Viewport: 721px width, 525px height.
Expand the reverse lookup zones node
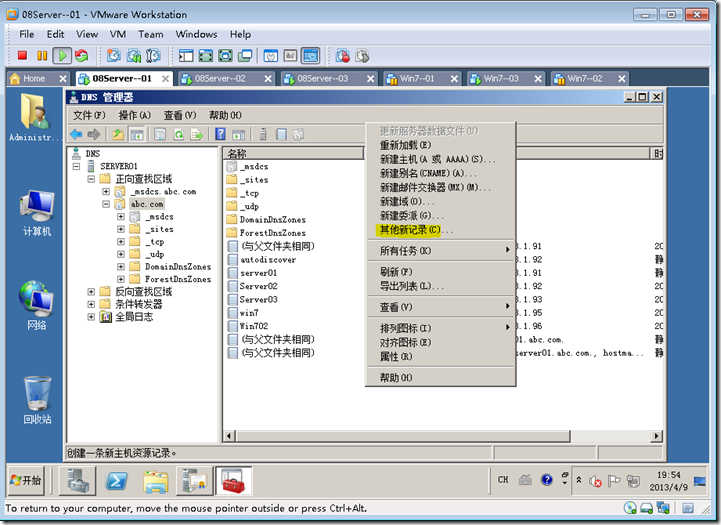pos(91,291)
